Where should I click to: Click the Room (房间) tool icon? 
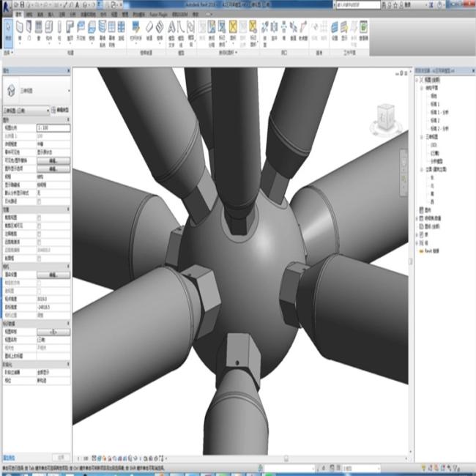coord(201,31)
